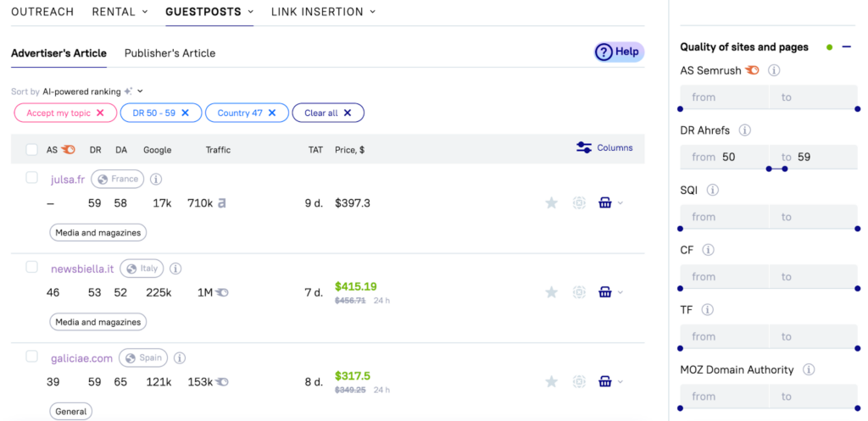Click the cart icon for newsbiella.it
Image resolution: width=868 pixels, height=421 pixels.
pyautogui.click(x=604, y=292)
